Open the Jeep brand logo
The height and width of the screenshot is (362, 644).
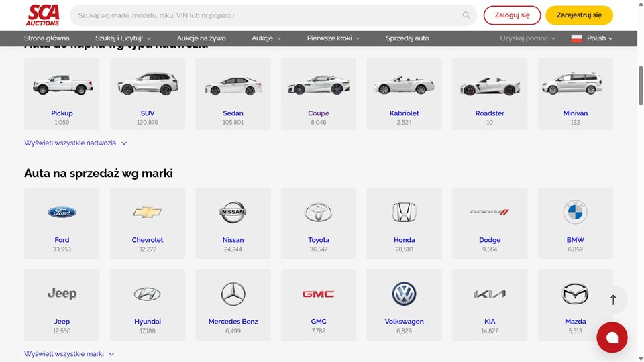[x=62, y=294]
